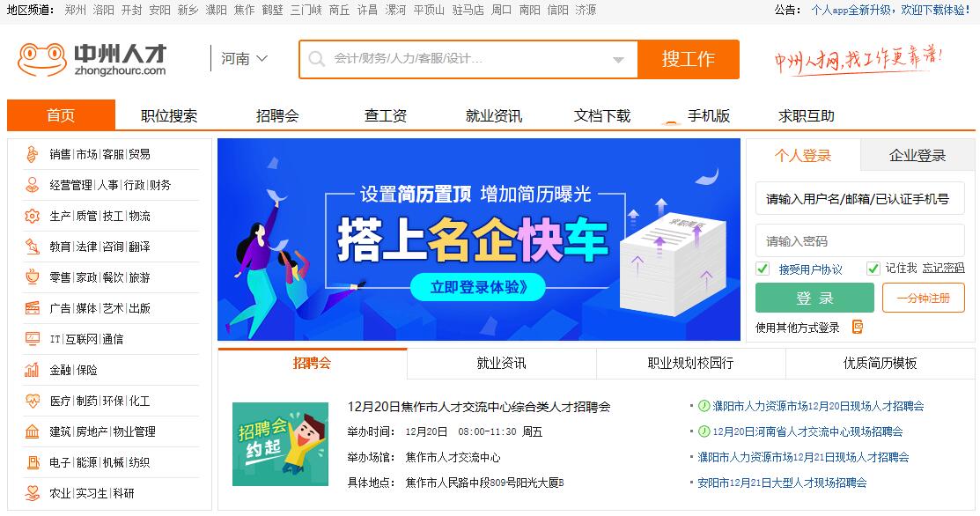Click the chart icon beside 金融|保险
The height and width of the screenshot is (516, 980).
pos(32,370)
